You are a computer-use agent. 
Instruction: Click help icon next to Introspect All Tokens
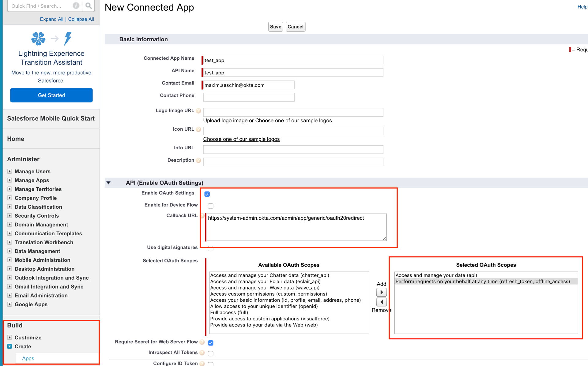[x=202, y=353]
